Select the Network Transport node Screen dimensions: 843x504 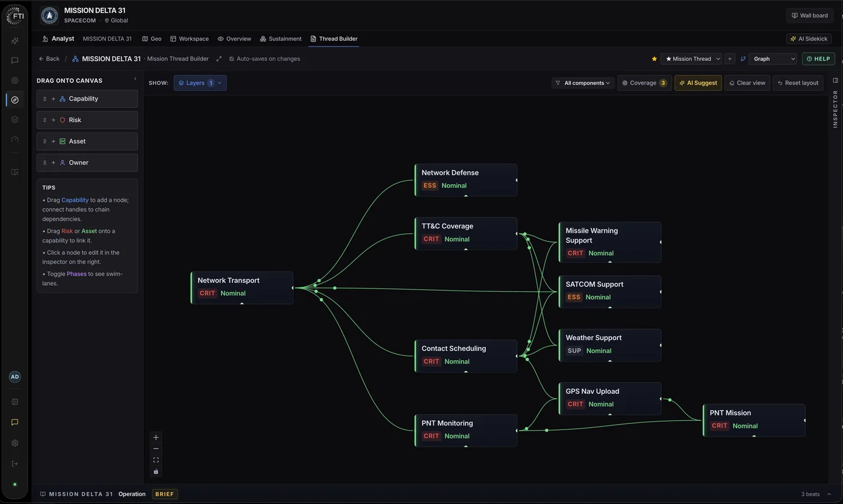pos(242,287)
